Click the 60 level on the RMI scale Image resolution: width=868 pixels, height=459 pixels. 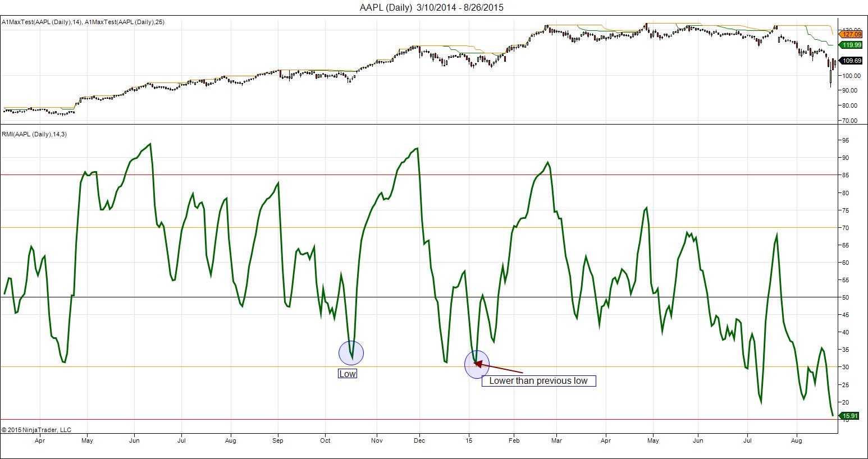click(x=845, y=263)
